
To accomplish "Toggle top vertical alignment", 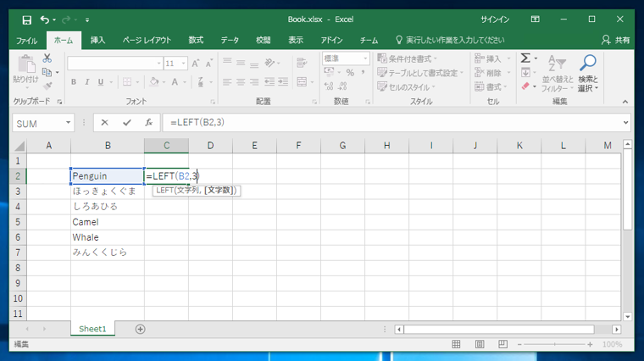I will (227, 63).
